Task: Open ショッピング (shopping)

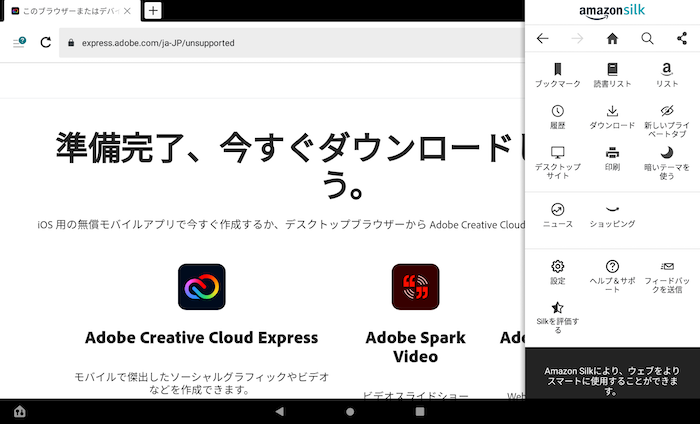Action: point(612,215)
